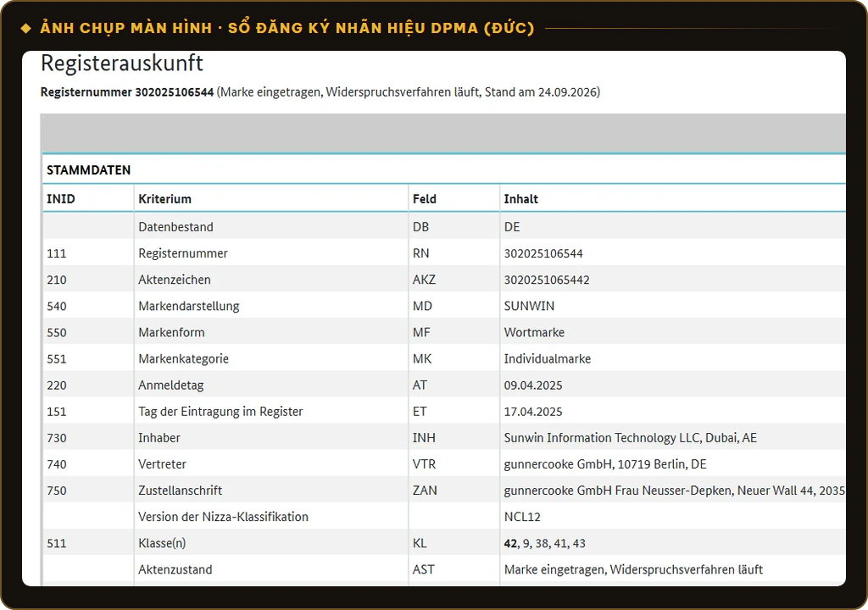Click INID code 750
The height and width of the screenshot is (610, 868).
(57, 491)
